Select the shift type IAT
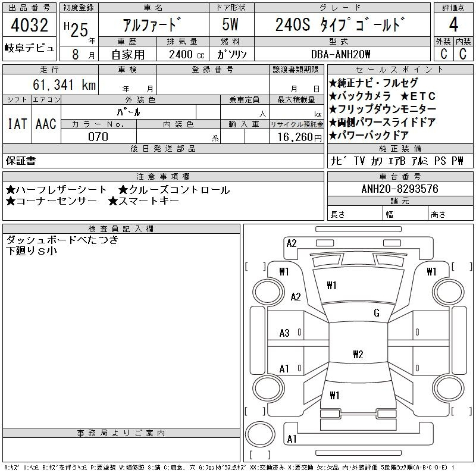This screenshot has height=476, width=476. pyautogui.click(x=17, y=124)
